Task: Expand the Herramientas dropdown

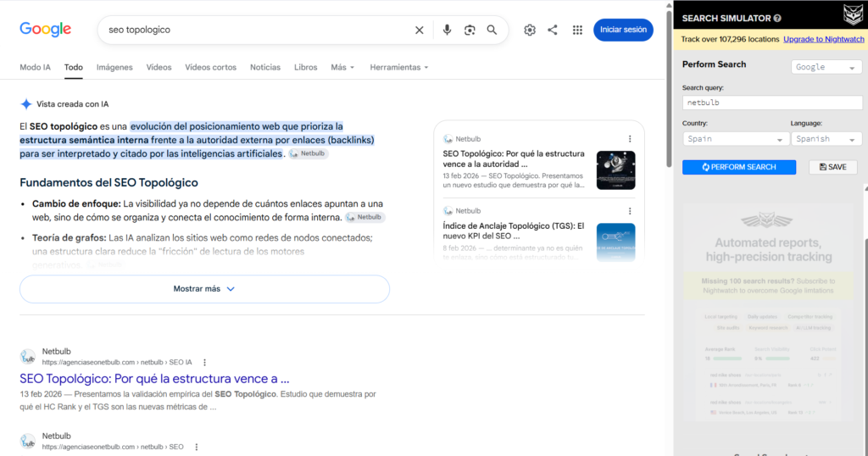Action: (x=398, y=68)
